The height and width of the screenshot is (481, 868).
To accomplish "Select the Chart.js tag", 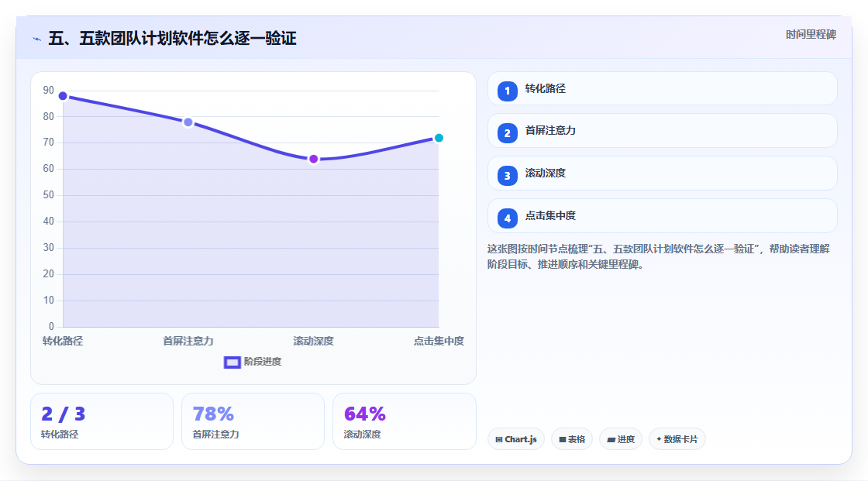I will [516, 439].
